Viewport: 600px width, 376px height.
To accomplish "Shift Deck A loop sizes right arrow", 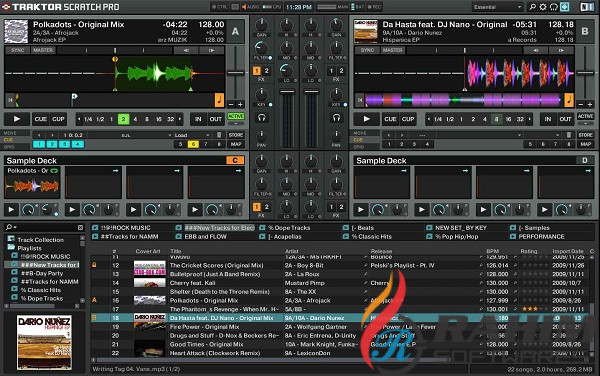I will pos(180,119).
